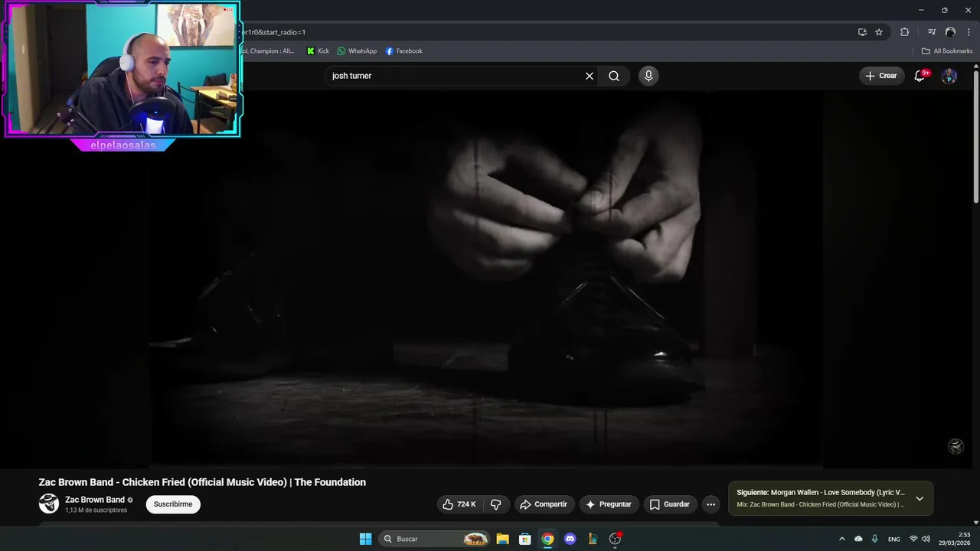Open YouTube account avatar menu

pyautogui.click(x=949, y=76)
